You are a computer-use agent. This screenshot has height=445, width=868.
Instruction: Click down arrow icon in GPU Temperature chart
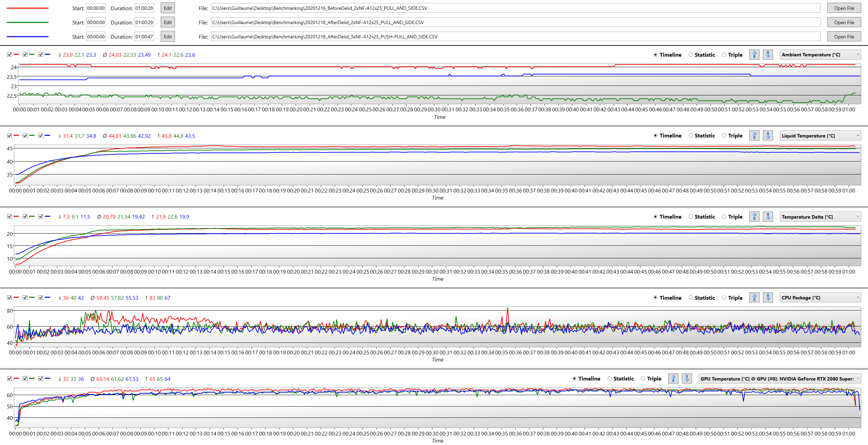tap(687, 378)
